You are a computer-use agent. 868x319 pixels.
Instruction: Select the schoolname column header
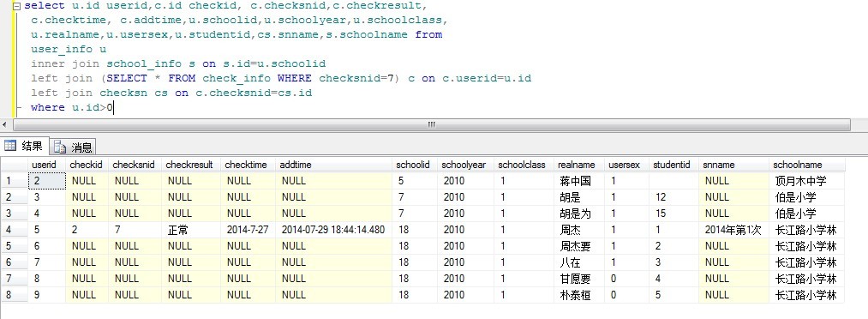pos(807,165)
